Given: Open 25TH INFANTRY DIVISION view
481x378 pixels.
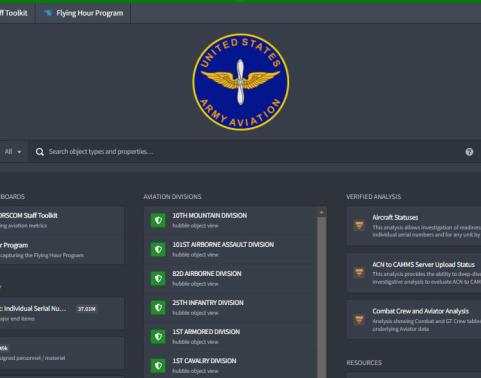Looking at the screenshot, I should click(230, 307).
